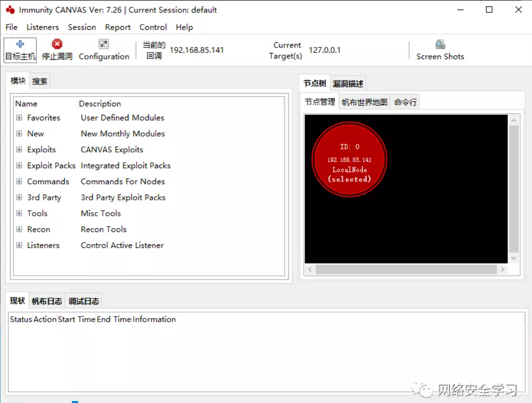The height and width of the screenshot is (403, 532).
Task: Open the Control menu
Action: point(153,27)
